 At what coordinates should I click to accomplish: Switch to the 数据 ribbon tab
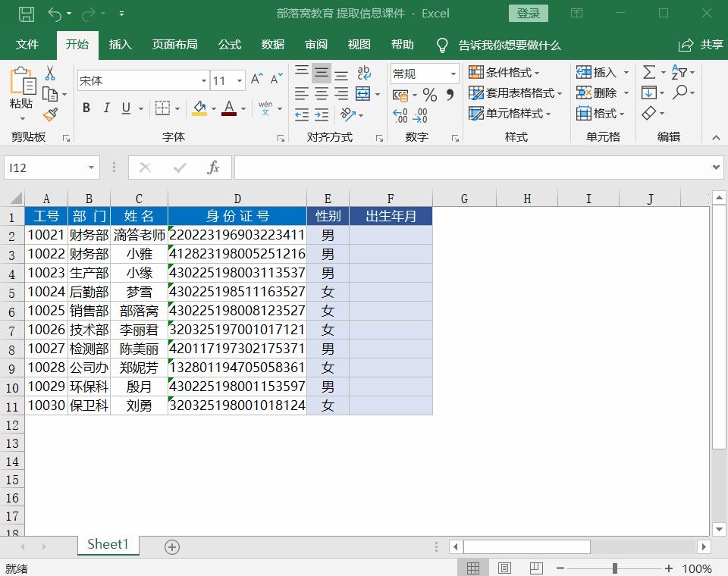coord(272,45)
